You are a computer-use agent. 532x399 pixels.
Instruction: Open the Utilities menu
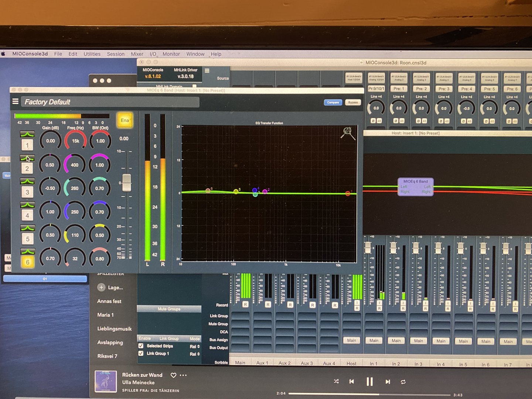(x=92, y=54)
